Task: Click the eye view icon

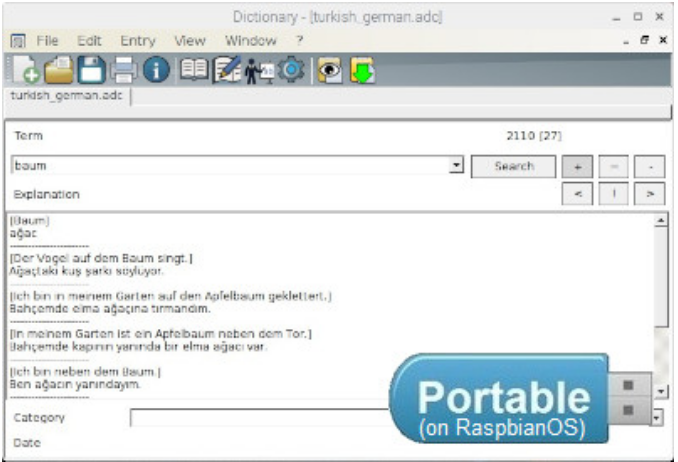Action: (x=330, y=70)
